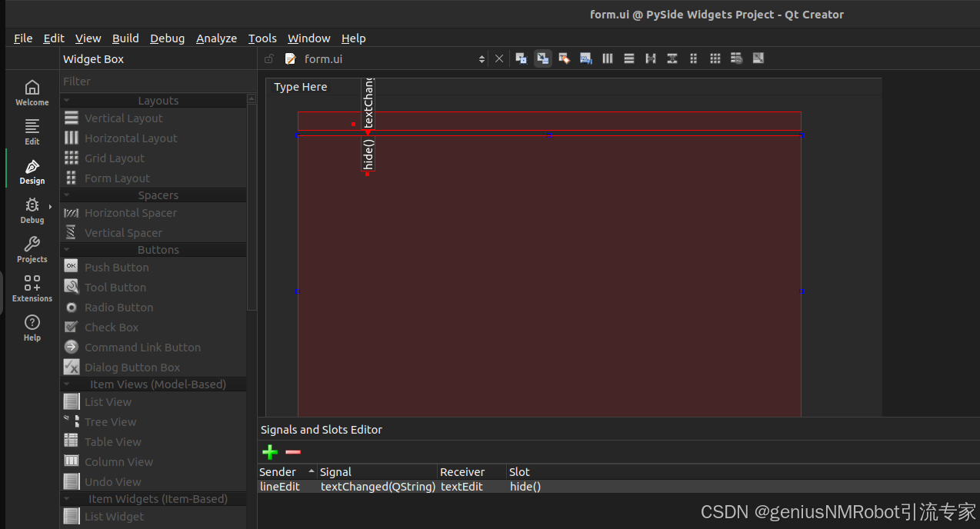This screenshot has height=529, width=980.
Task: Select the textChanged(QString) signal entry
Action: [x=378, y=486]
